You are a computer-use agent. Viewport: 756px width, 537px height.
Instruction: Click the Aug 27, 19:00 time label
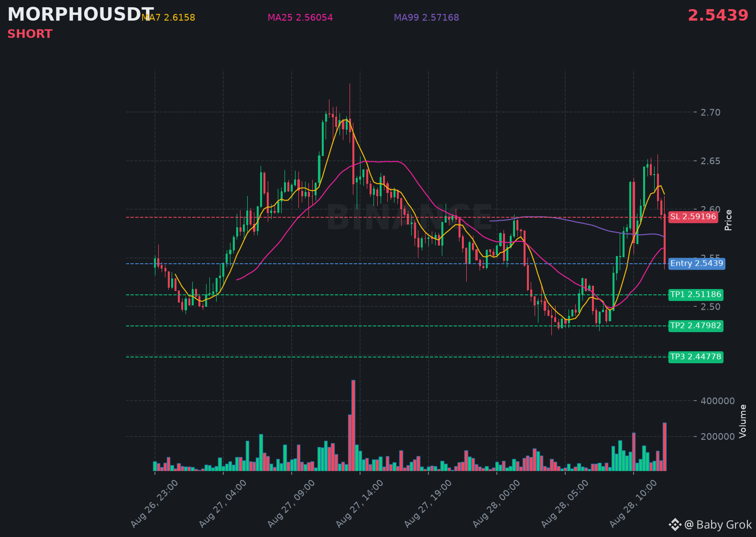(428, 504)
